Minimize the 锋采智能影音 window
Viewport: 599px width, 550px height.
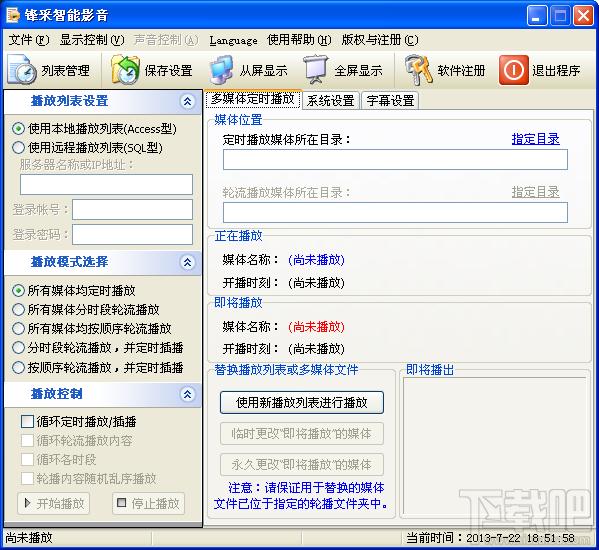536,16
